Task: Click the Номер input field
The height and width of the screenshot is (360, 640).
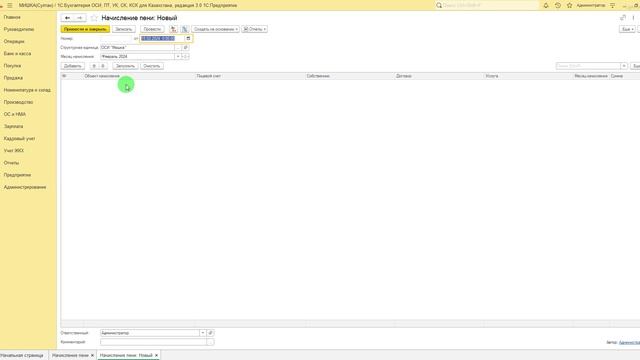Action: pos(116,38)
